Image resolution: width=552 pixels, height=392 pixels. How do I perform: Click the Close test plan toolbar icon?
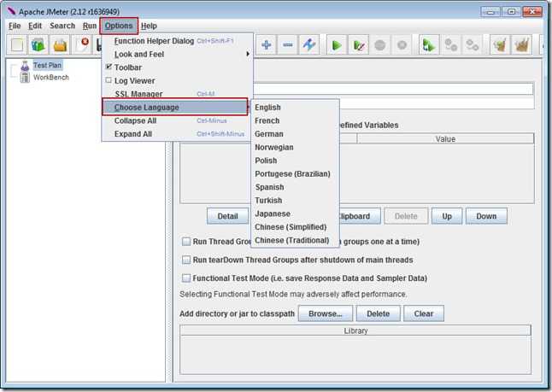82,45
